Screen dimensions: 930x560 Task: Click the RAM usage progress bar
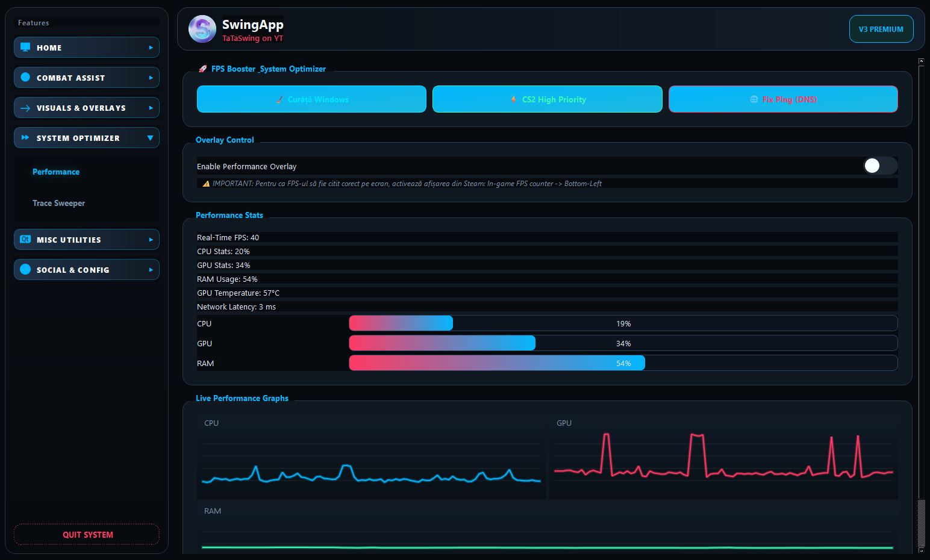click(623, 363)
